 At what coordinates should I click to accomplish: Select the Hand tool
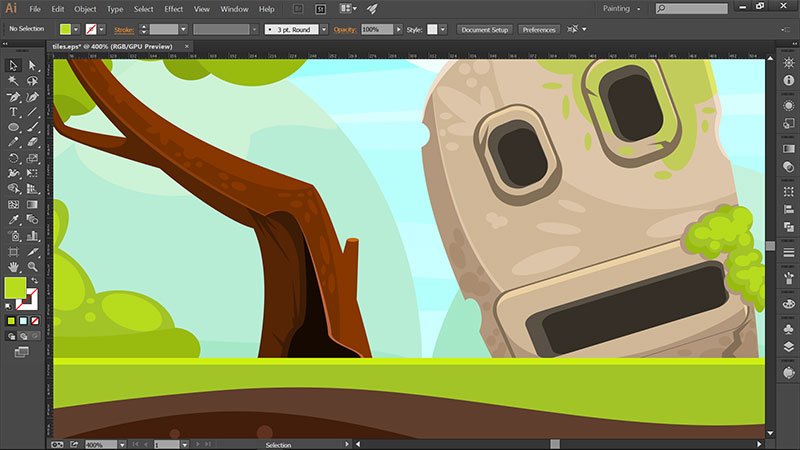(13, 267)
